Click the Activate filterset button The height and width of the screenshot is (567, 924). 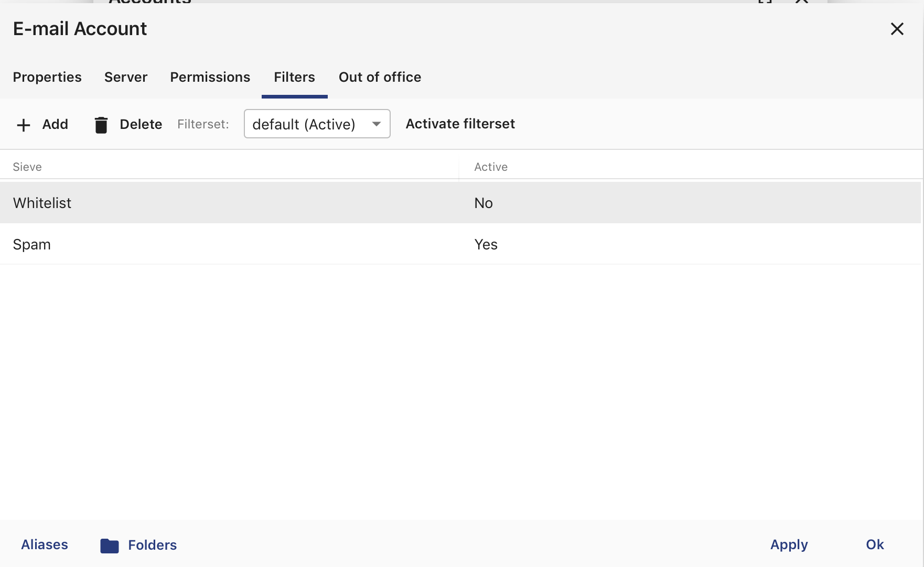point(460,124)
